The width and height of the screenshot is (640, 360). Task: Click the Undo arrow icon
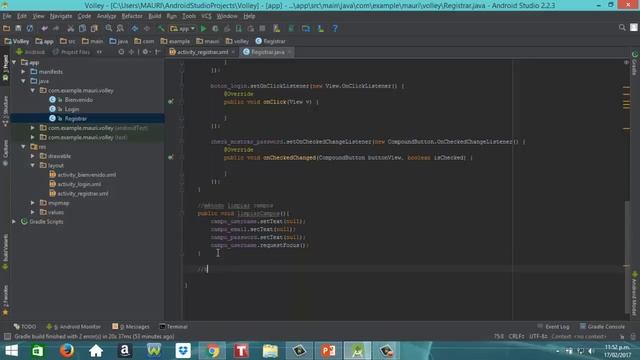44,29
